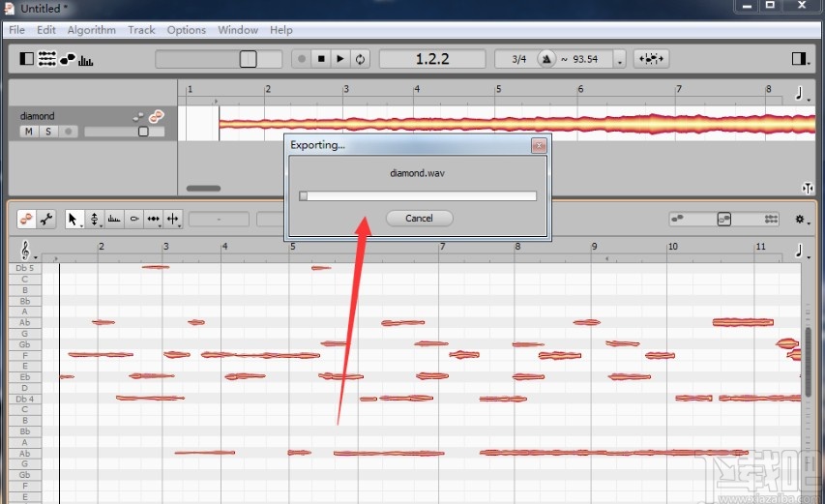Viewport: 825px width, 504px height.
Task: Click the note inspector pitch field
Action: pos(219,219)
